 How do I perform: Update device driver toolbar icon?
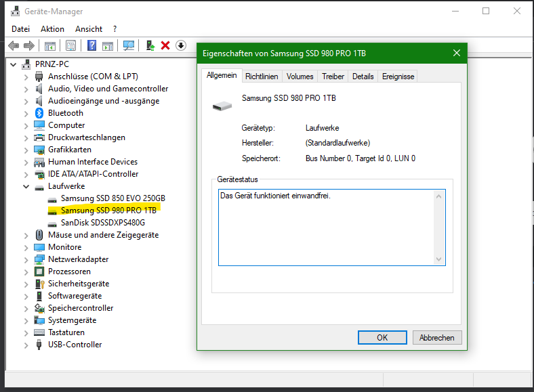click(x=150, y=45)
